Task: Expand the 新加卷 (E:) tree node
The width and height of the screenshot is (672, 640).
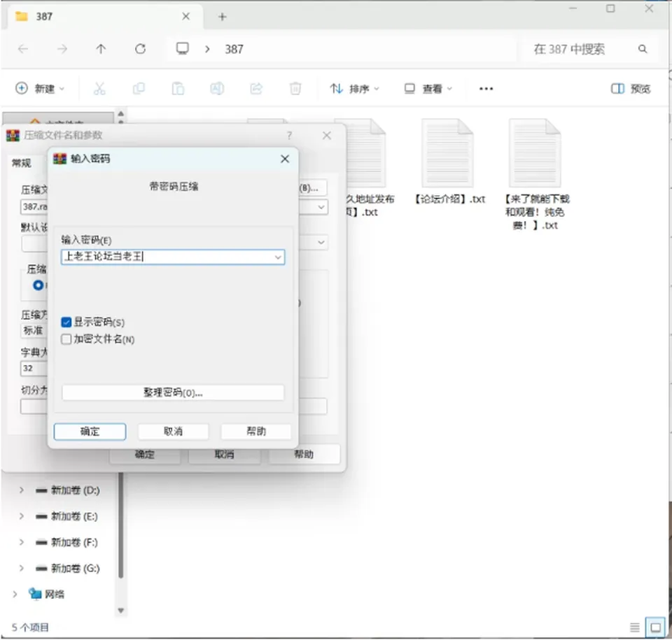Action: pyautogui.click(x=22, y=516)
